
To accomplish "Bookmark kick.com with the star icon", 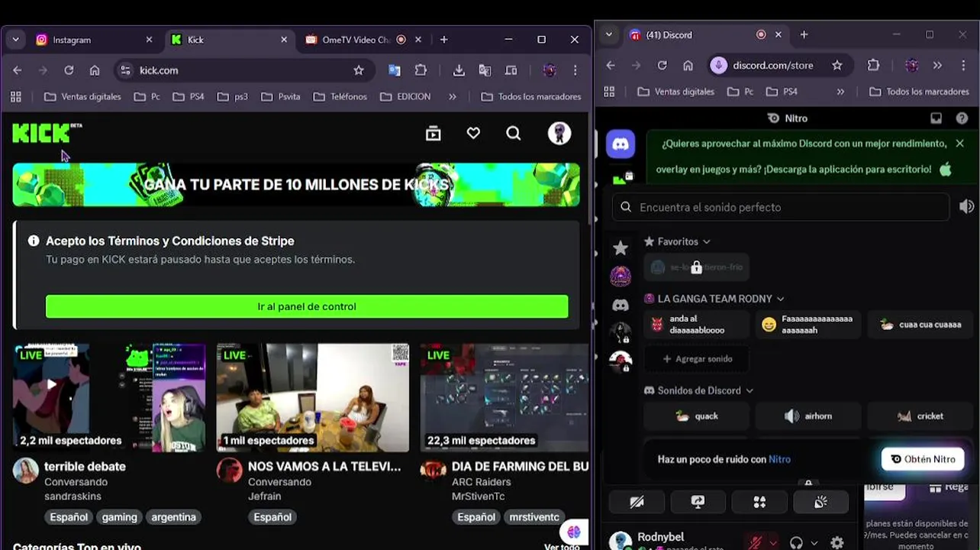I will pyautogui.click(x=359, y=70).
